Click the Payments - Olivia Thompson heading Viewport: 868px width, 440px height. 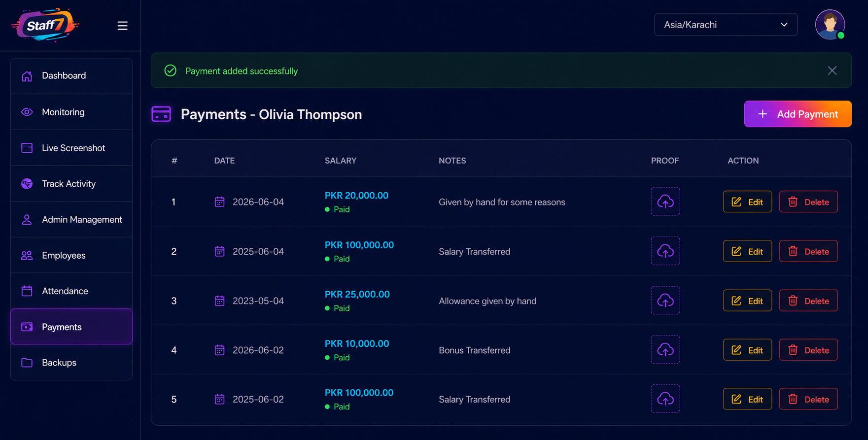(271, 114)
